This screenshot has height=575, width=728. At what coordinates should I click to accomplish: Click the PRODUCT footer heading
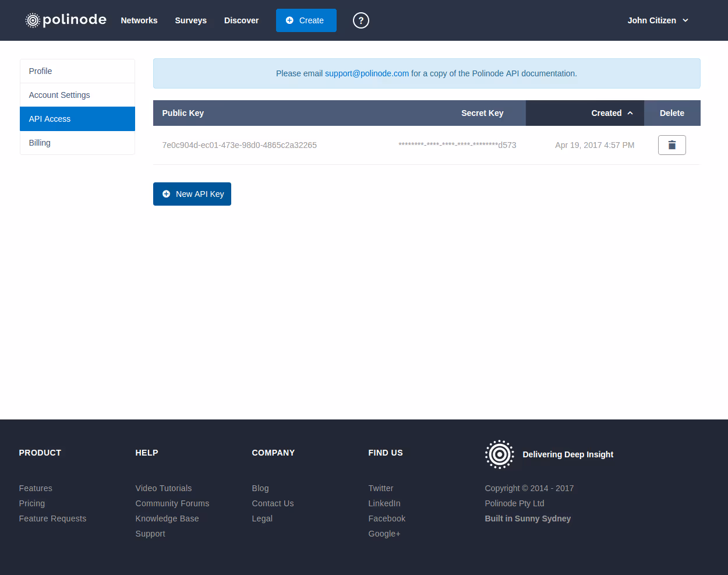click(x=40, y=453)
